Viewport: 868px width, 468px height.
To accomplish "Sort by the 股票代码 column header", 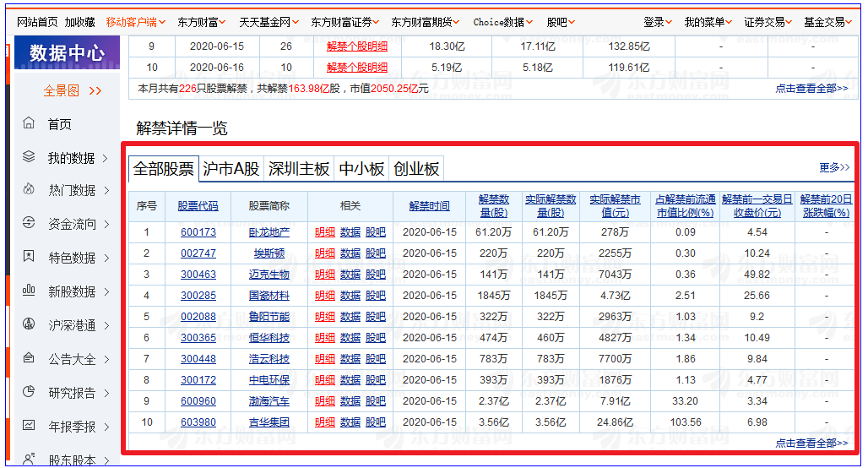I will pyautogui.click(x=198, y=206).
